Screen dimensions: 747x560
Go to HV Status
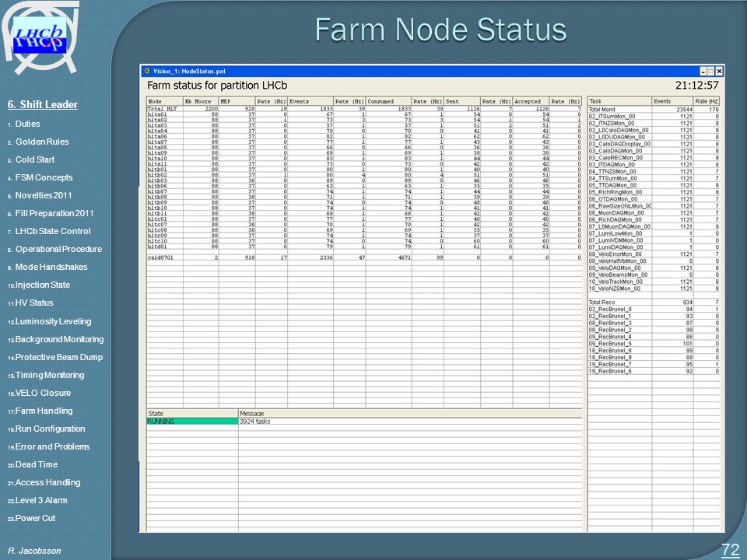point(33,303)
